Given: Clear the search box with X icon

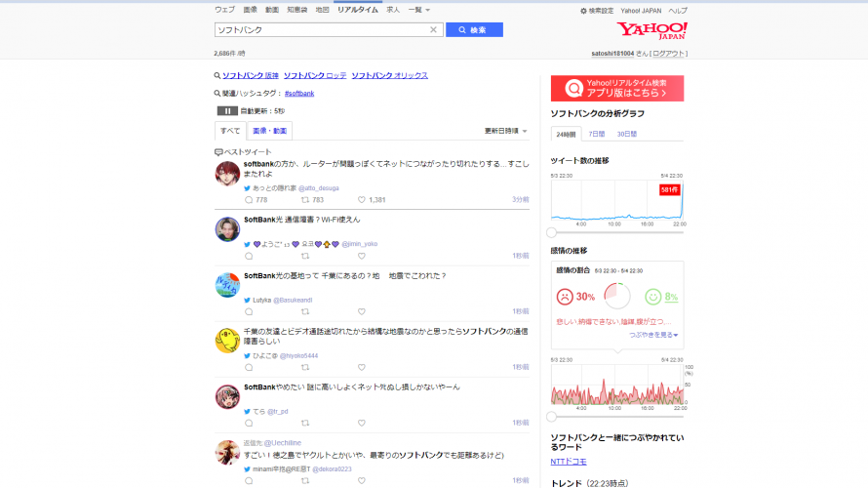Looking at the screenshot, I should click(433, 30).
